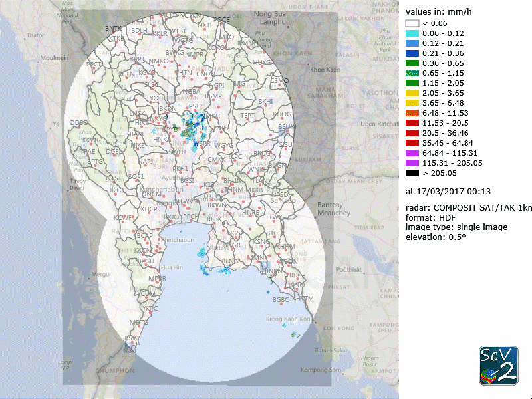The height and width of the screenshot is (399, 532).
Task: Click the Khon Kaen city label
Action: [x=325, y=69]
